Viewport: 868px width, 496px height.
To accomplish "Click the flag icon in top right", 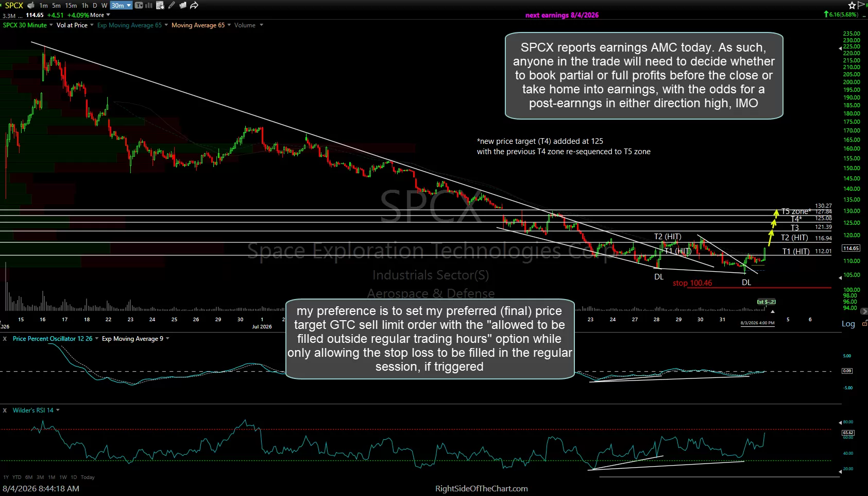I will 861,5.
